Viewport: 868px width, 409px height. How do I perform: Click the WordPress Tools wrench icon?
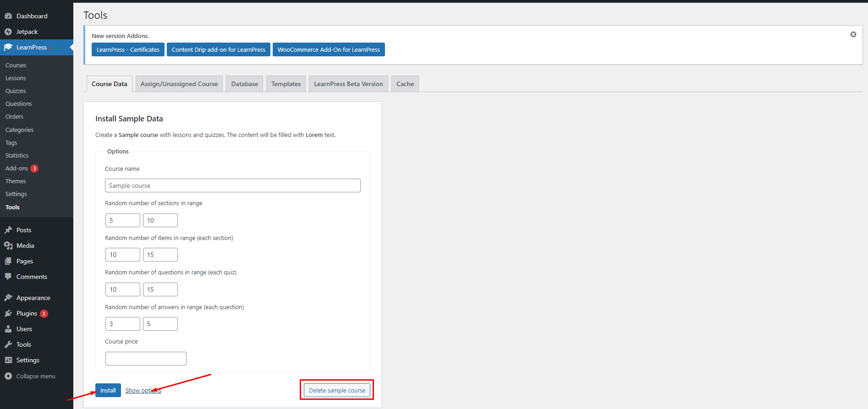[8, 344]
